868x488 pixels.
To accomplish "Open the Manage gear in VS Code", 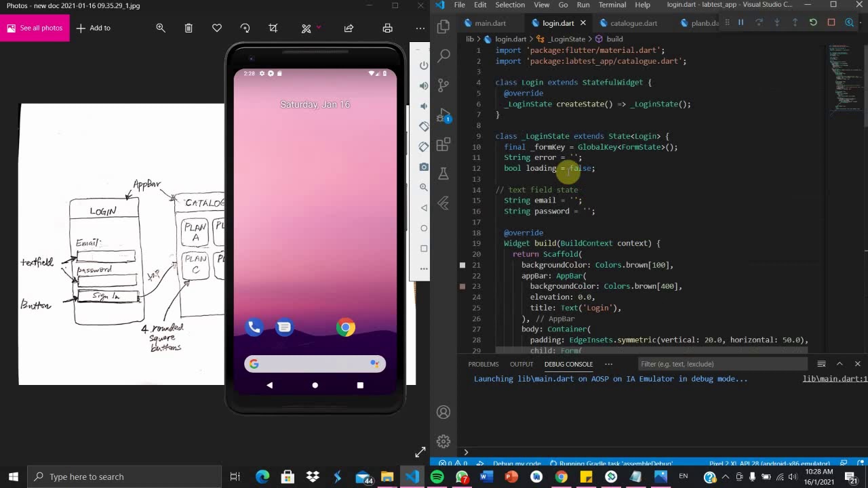I will click(x=443, y=441).
